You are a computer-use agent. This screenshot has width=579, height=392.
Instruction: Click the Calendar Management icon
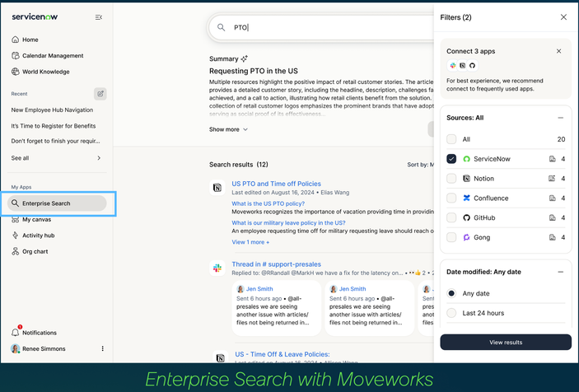[15, 56]
